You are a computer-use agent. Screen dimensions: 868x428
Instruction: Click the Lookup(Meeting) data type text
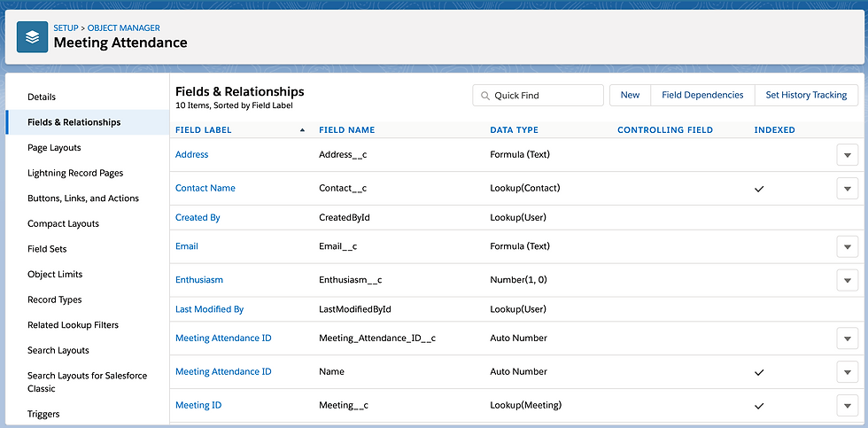click(x=526, y=405)
